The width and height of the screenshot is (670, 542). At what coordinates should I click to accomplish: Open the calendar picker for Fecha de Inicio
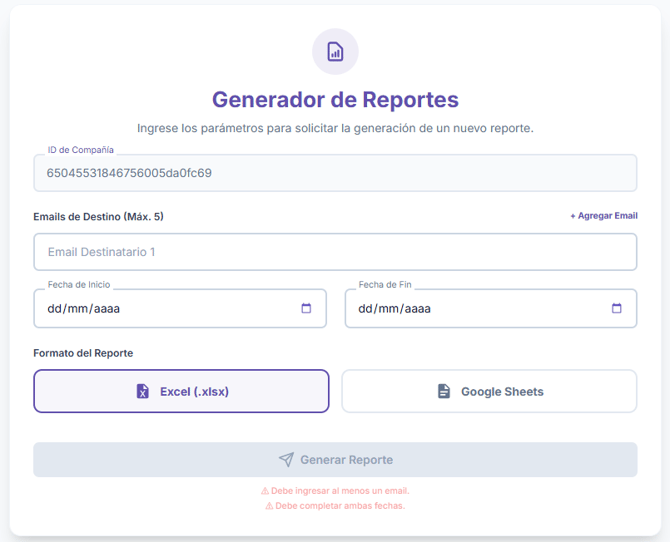[x=306, y=308]
